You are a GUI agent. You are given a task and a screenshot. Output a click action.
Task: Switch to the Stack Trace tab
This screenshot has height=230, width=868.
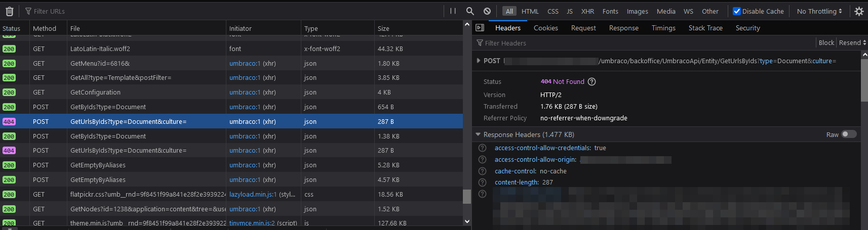(x=705, y=28)
